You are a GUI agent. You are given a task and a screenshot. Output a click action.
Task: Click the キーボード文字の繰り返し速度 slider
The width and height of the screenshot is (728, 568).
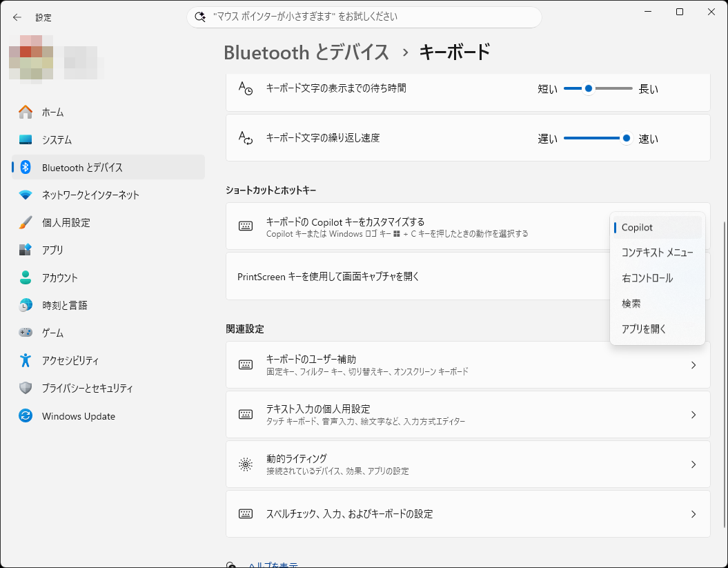click(598, 138)
